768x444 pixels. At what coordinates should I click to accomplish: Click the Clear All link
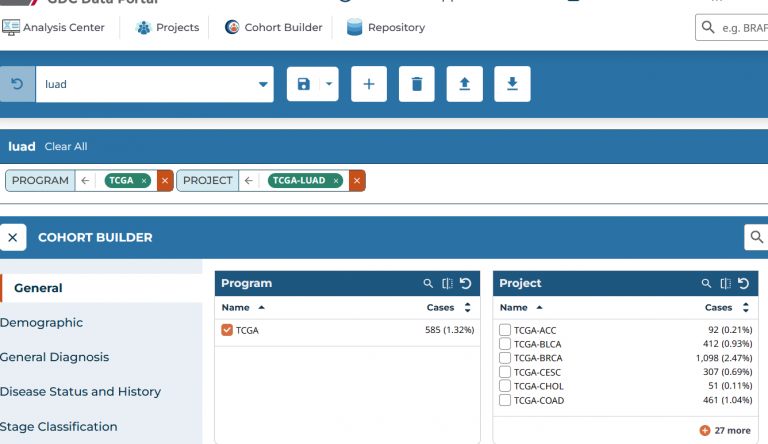(66, 147)
